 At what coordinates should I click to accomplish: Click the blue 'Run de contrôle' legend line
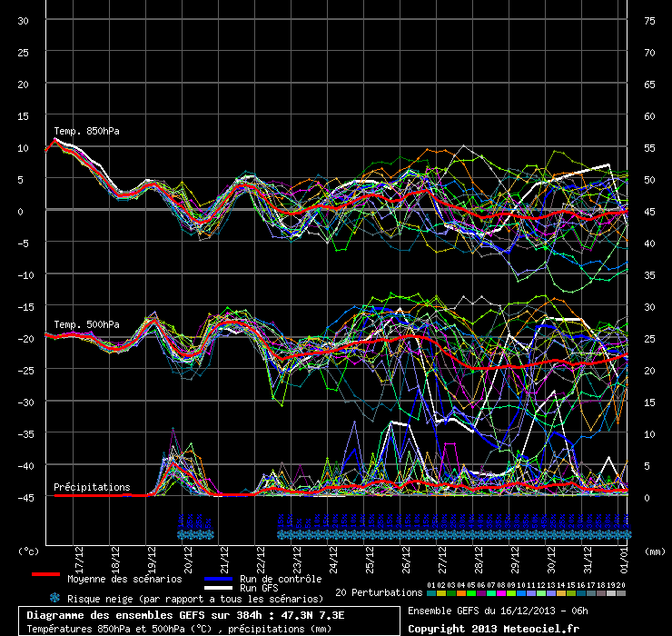pyautogui.click(x=217, y=578)
